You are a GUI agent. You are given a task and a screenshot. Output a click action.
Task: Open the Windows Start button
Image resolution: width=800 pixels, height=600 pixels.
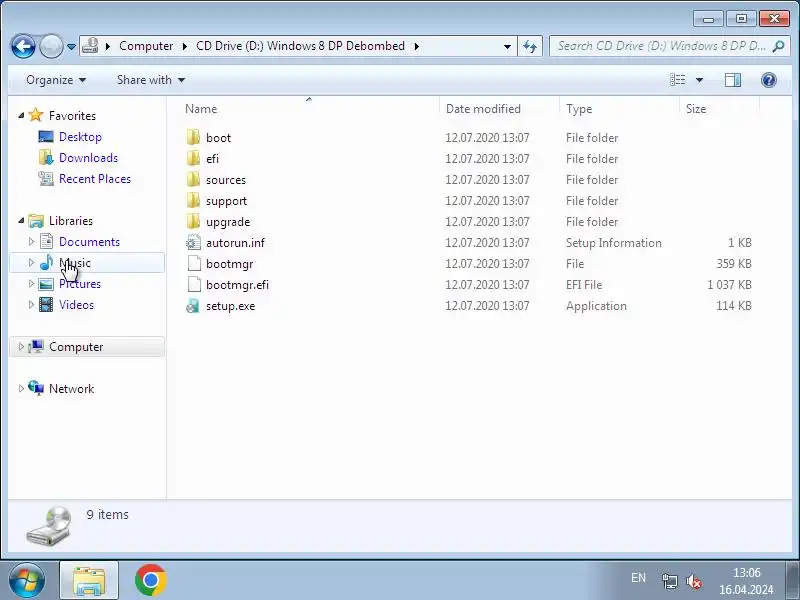point(26,581)
